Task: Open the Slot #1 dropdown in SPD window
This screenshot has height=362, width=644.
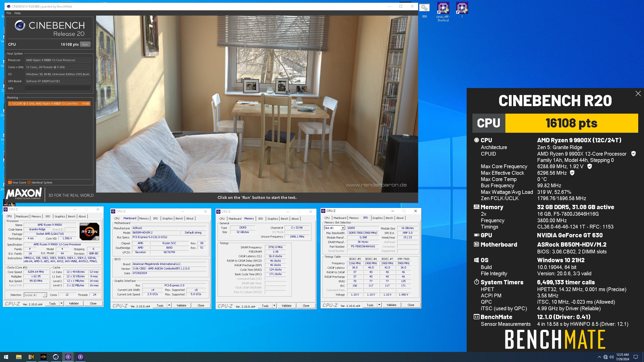Action: (x=334, y=228)
